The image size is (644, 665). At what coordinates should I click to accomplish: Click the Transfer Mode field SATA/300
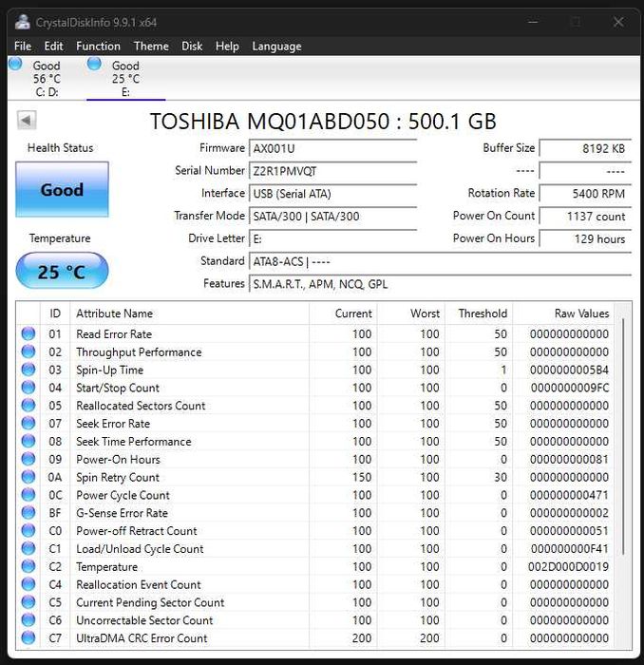332,217
